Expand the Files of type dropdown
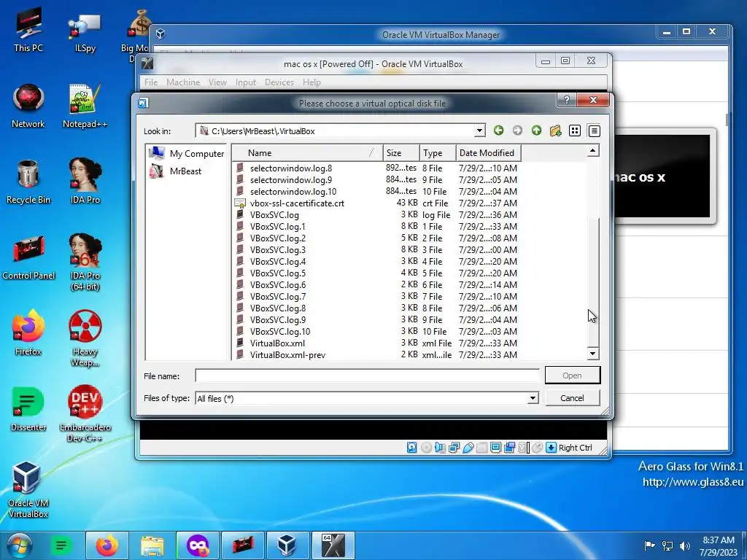 click(x=533, y=398)
